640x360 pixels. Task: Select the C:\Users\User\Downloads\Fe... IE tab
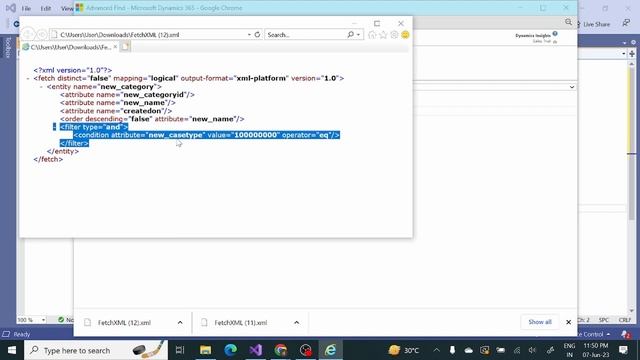click(x=70, y=47)
